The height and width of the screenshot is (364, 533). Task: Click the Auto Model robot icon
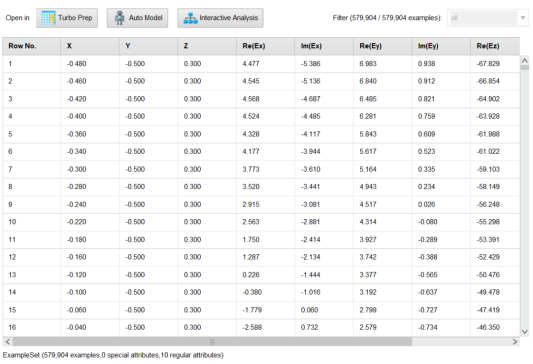(x=119, y=18)
